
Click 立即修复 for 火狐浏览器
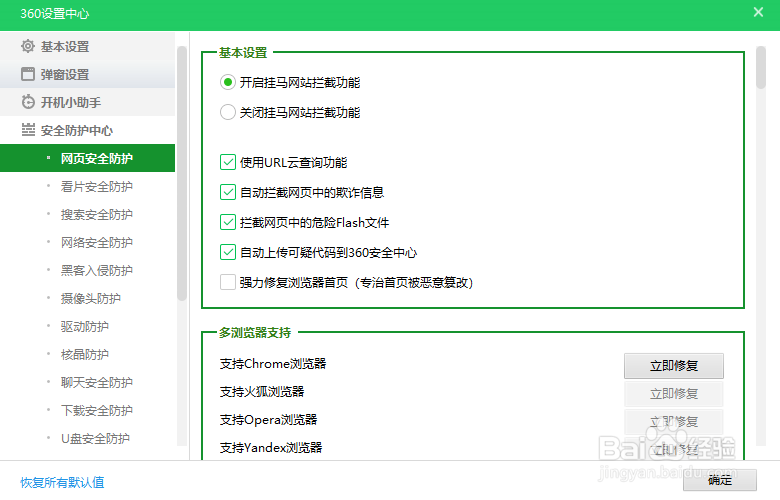674,394
